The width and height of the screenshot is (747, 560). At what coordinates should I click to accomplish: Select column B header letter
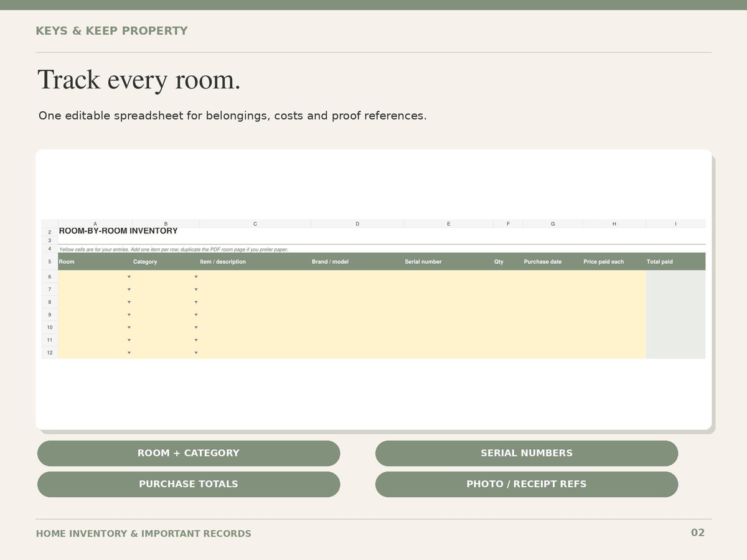(166, 224)
